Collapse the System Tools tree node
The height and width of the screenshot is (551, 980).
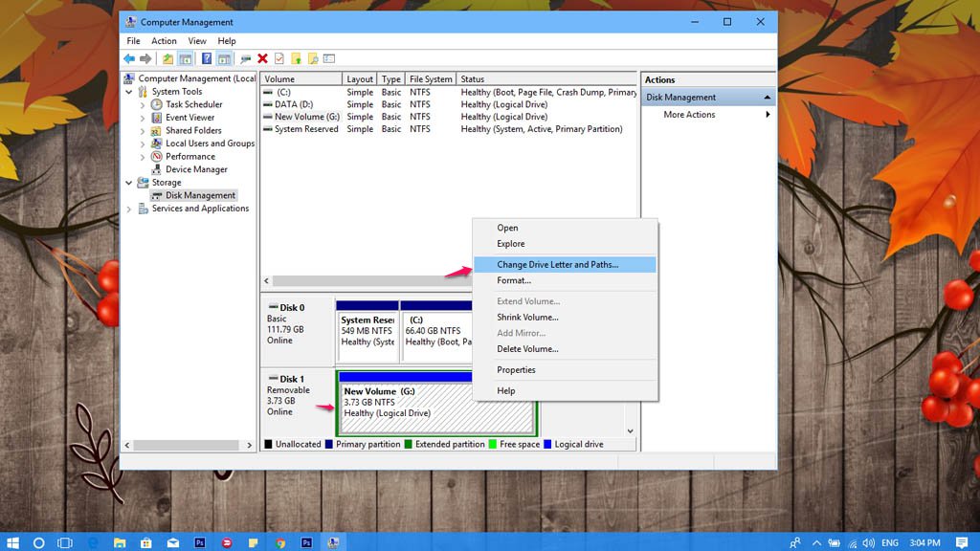(x=129, y=92)
